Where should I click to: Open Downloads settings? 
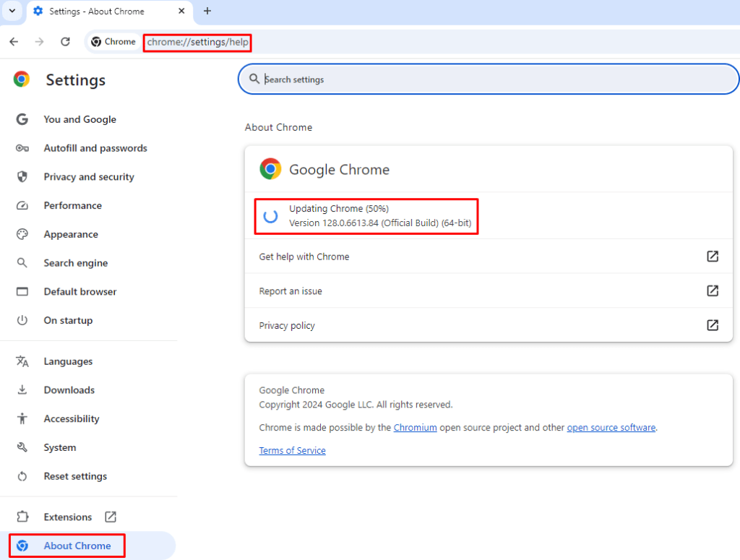click(x=69, y=390)
